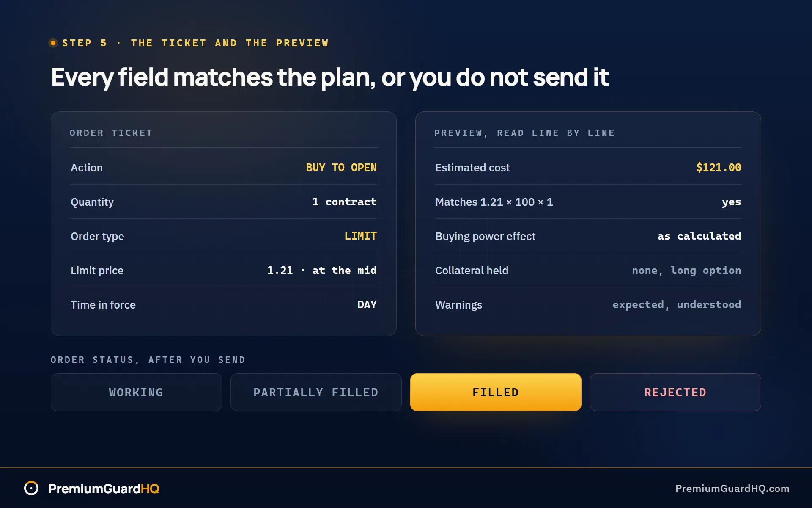Click the $121.00 estimated cost value
This screenshot has width=812, height=508.
click(x=719, y=168)
